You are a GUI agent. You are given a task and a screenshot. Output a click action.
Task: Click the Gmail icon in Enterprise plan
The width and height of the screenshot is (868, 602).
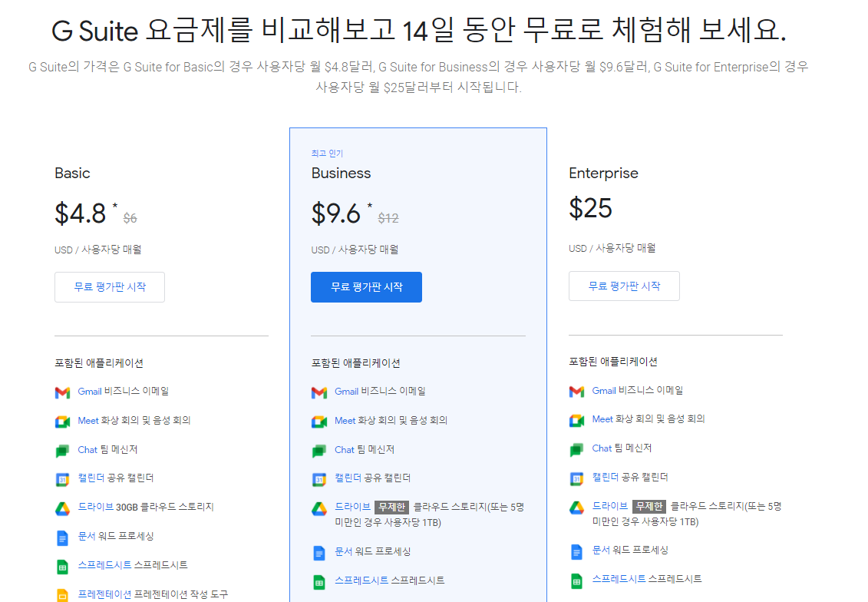pos(577,392)
